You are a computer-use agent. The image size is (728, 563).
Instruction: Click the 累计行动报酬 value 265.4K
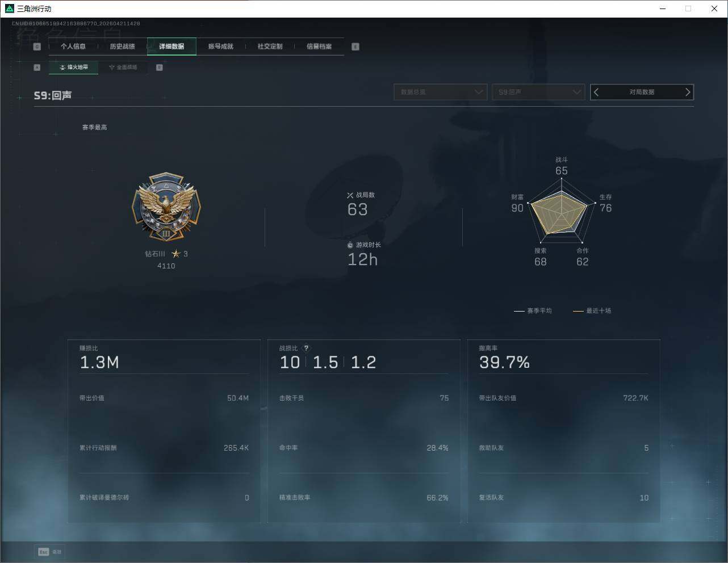point(236,448)
